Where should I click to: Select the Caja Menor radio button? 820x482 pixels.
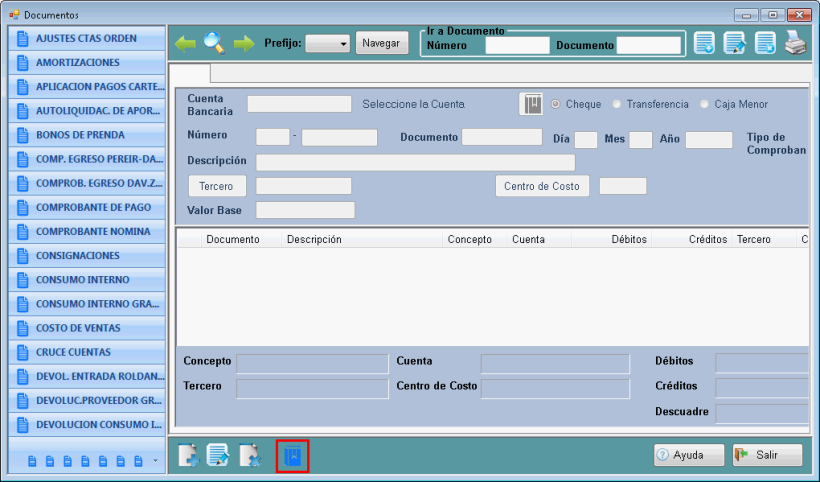(x=704, y=104)
